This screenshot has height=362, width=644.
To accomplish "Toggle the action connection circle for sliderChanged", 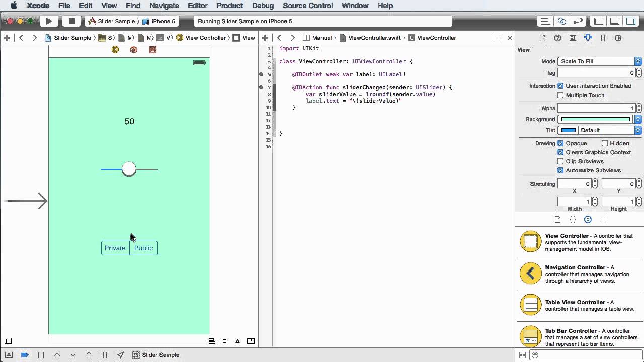I will (261, 87).
